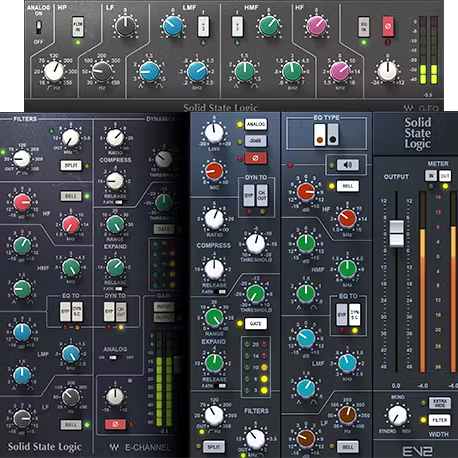The height and width of the screenshot is (458, 458).
Task: Click the SPLIT button in EV2 filters
Action: [214, 447]
